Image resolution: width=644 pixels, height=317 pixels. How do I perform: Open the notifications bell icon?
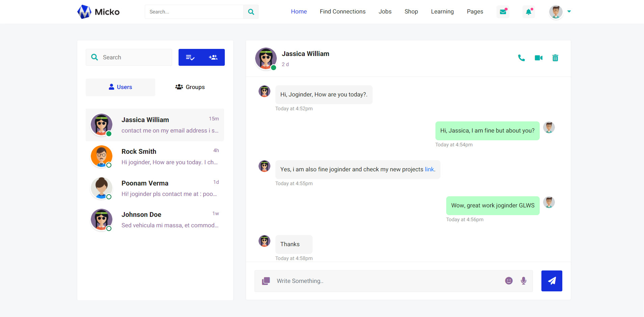tap(528, 12)
